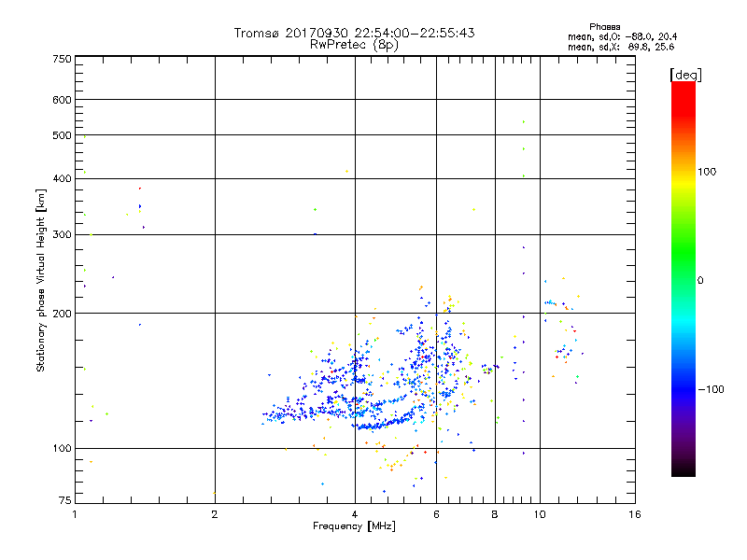Click the "Frequency [MHz]" axis title

point(354,526)
